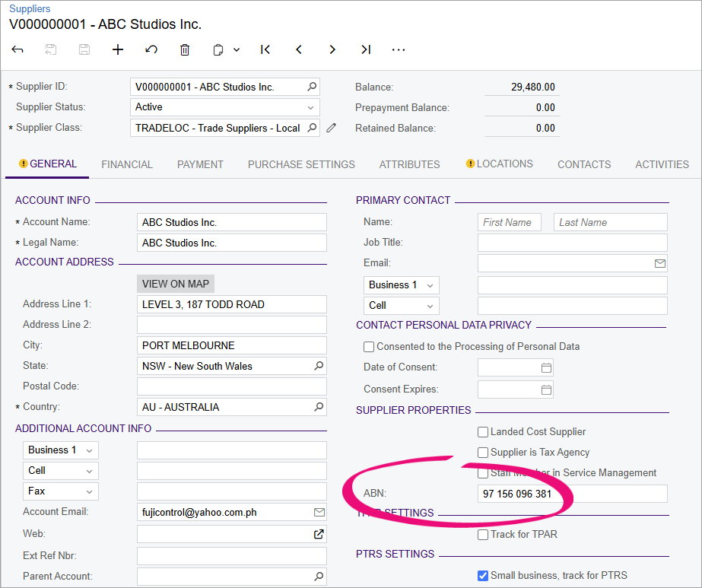
Task: Click inside the ABN input field
Action: click(x=570, y=494)
